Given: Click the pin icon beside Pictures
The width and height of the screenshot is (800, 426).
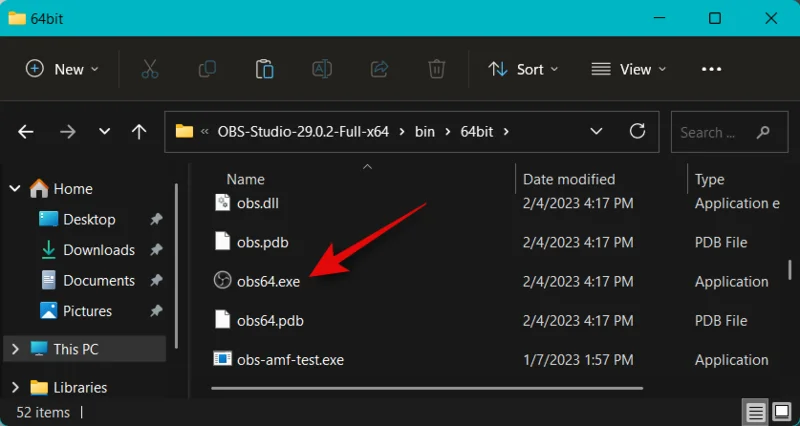Looking at the screenshot, I should pyautogui.click(x=156, y=311).
